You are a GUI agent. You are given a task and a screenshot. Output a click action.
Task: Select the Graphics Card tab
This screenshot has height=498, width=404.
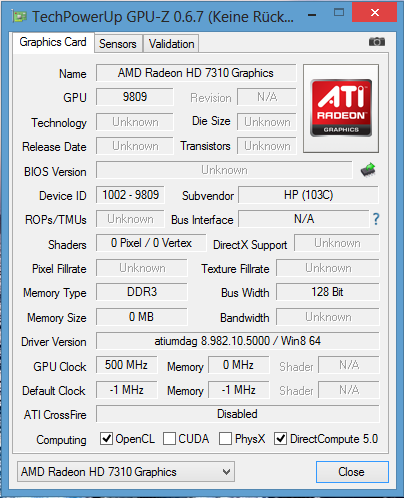pyautogui.click(x=53, y=42)
